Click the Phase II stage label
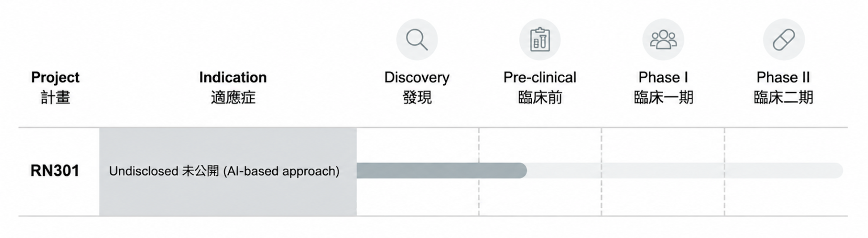 783,77
